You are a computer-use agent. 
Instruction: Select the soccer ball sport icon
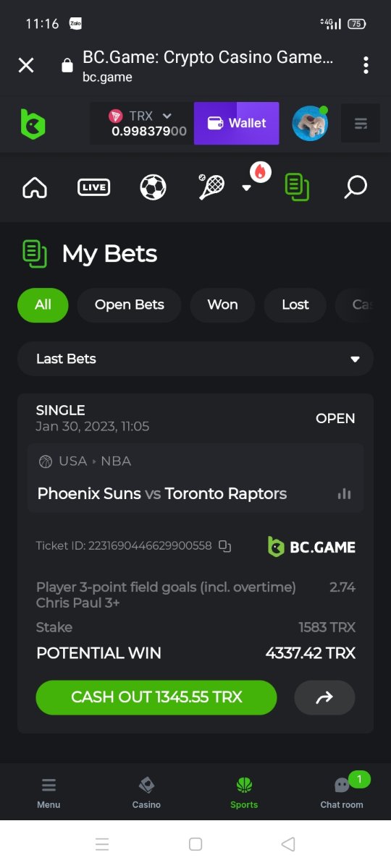[153, 187]
